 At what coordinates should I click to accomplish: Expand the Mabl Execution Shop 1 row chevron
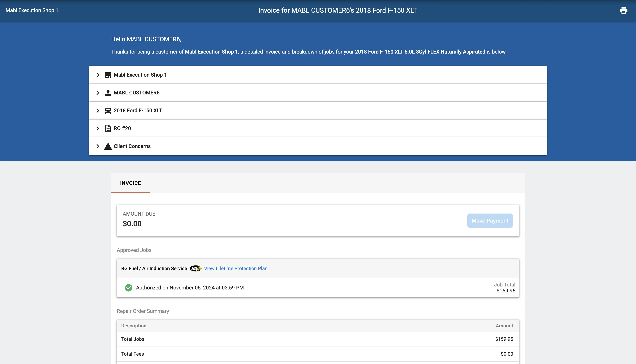click(98, 75)
